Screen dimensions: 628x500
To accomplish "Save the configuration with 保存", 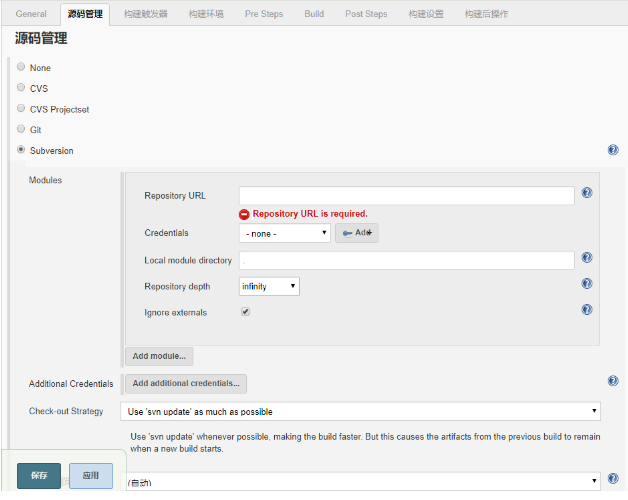I will coord(39,476).
